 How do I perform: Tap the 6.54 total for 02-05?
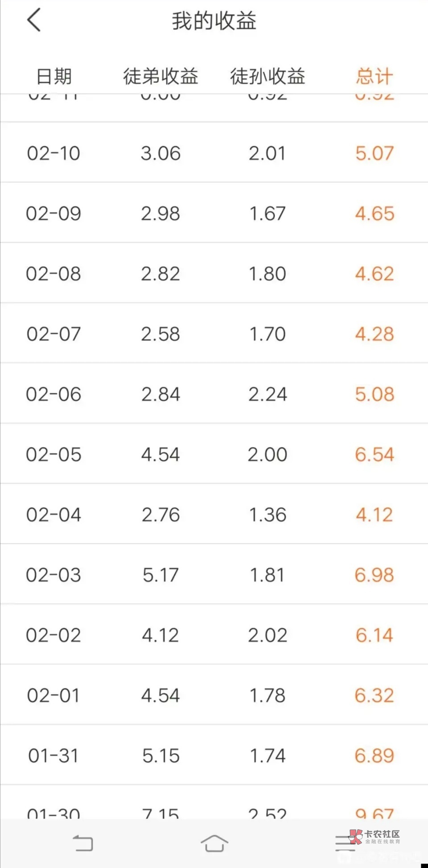point(374,454)
